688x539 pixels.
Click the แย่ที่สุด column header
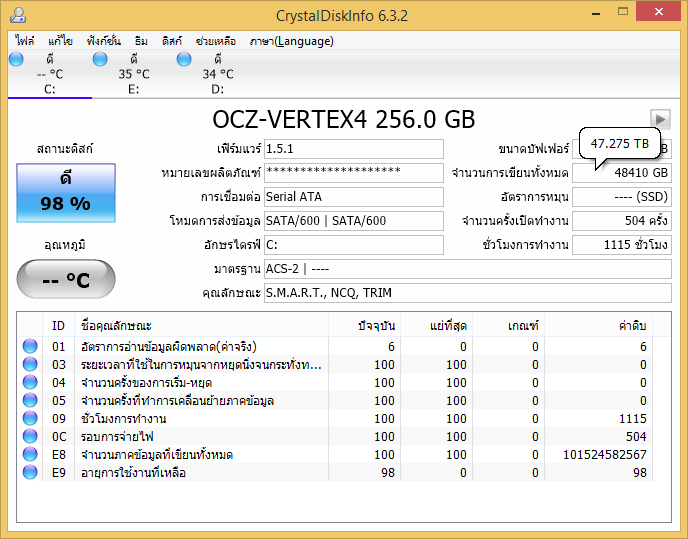pyautogui.click(x=436, y=325)
